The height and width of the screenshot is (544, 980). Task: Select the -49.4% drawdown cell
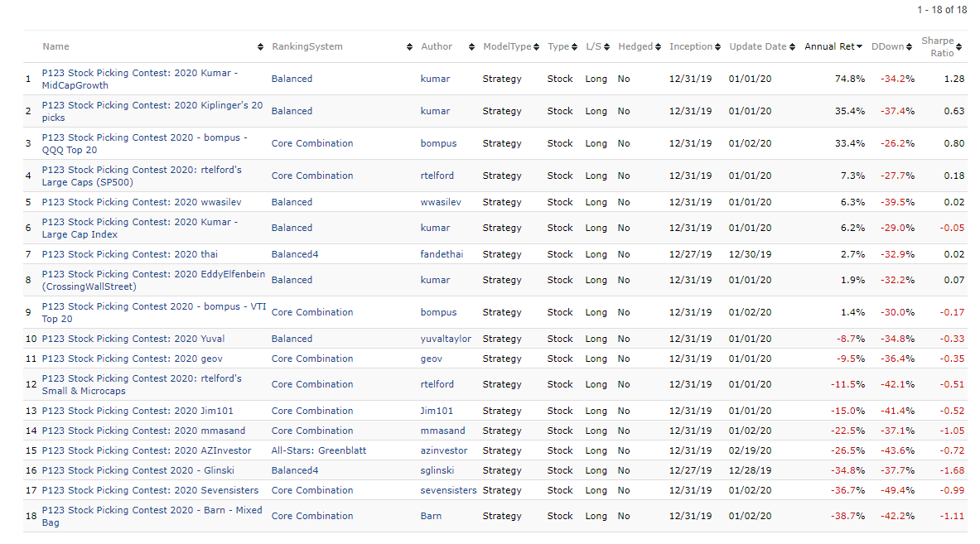click(897, 491)
